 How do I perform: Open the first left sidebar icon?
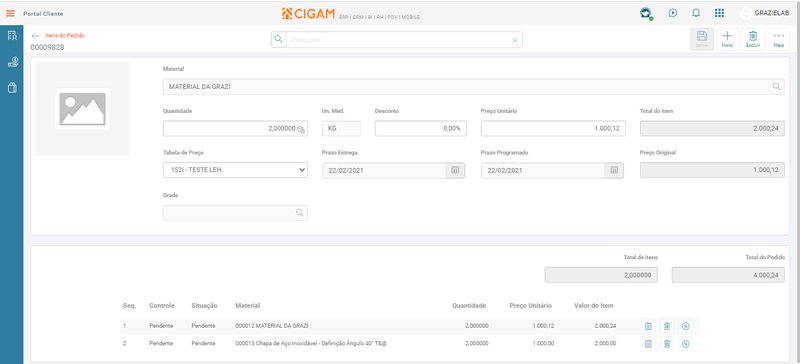click(12, 36)
